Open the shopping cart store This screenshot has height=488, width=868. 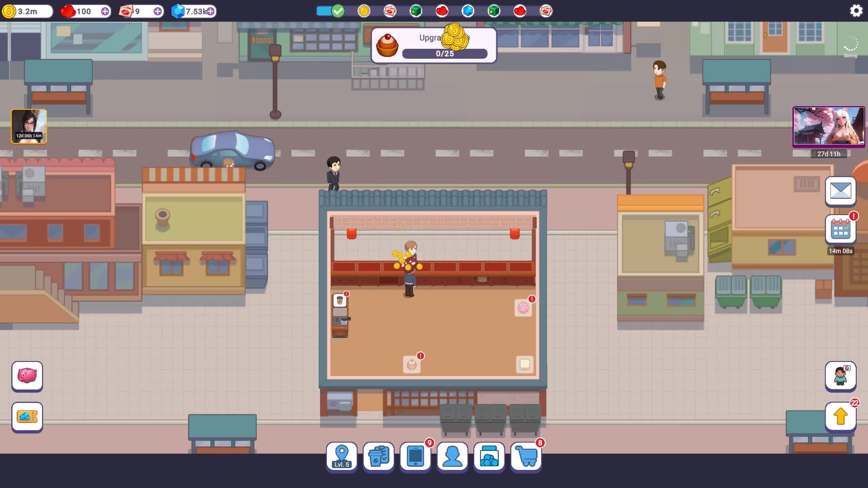(x=526, y=456)
